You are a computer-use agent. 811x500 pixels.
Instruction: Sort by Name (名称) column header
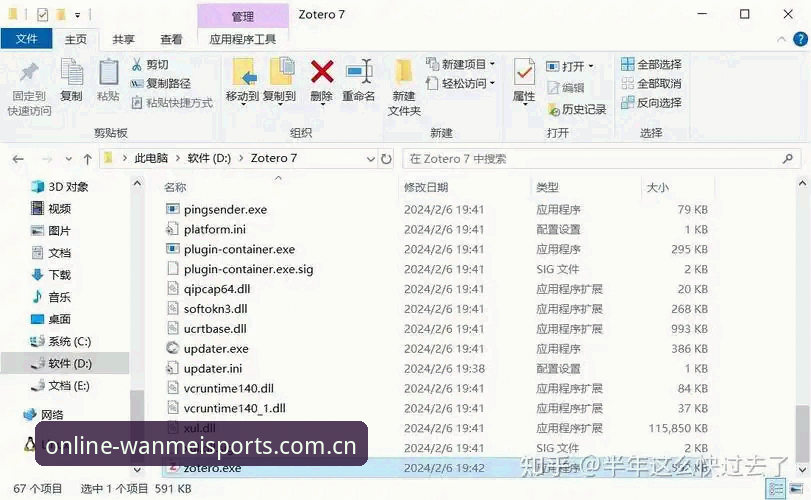tap(175, 187)
